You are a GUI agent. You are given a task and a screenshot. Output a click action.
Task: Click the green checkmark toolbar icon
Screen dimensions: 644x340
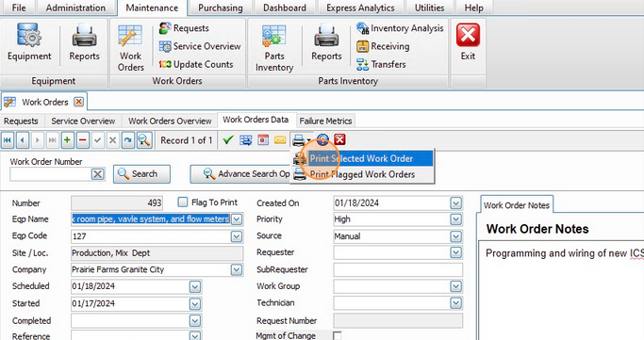[228, 140]
